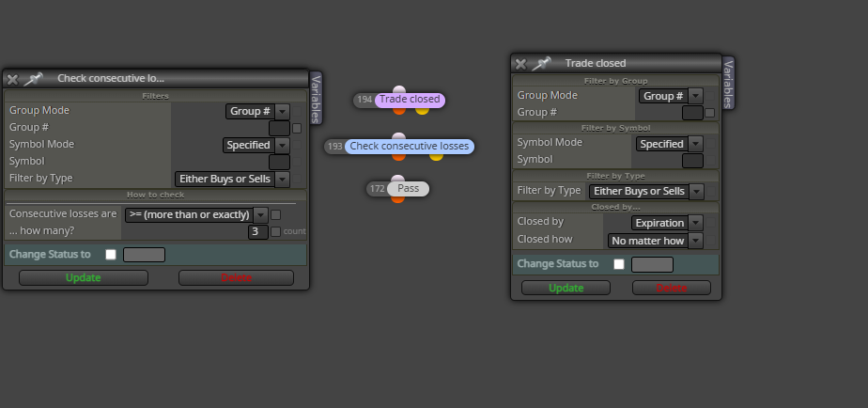Click Delete in Trade closed panel
This screenshot has width=868, height=408.
click(x=672, y=288)
